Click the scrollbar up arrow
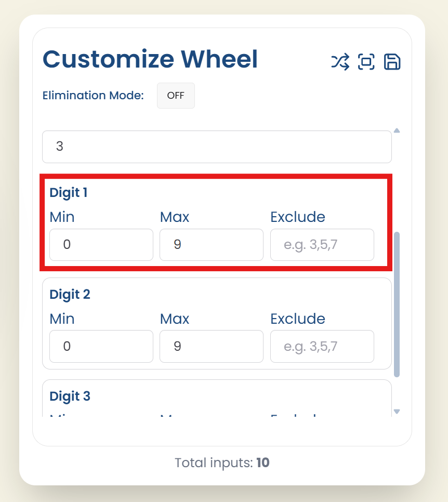 pos(397,130)
